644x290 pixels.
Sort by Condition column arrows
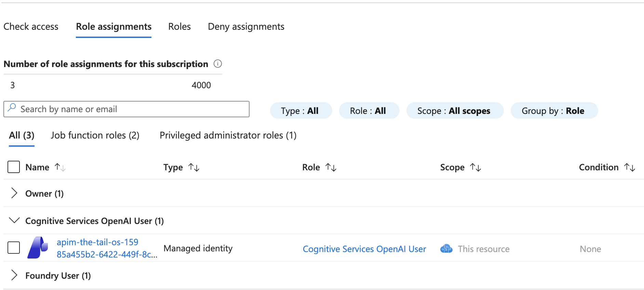630,167
